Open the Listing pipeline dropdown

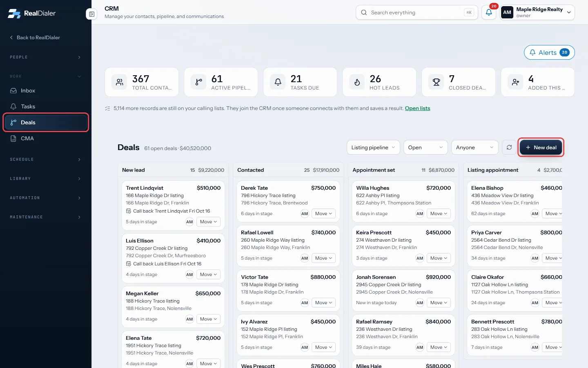click(373, 148)
